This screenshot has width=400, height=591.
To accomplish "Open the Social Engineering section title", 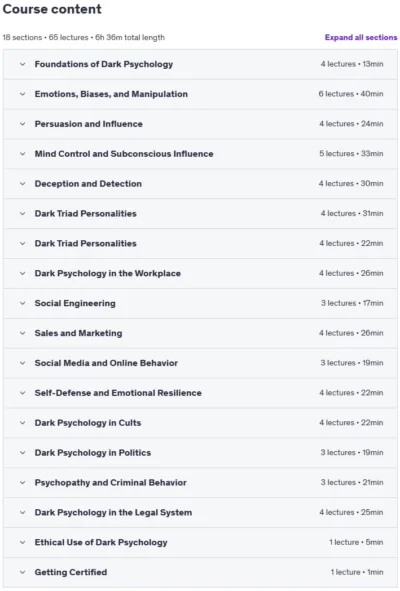I will (x=75, y=303).
